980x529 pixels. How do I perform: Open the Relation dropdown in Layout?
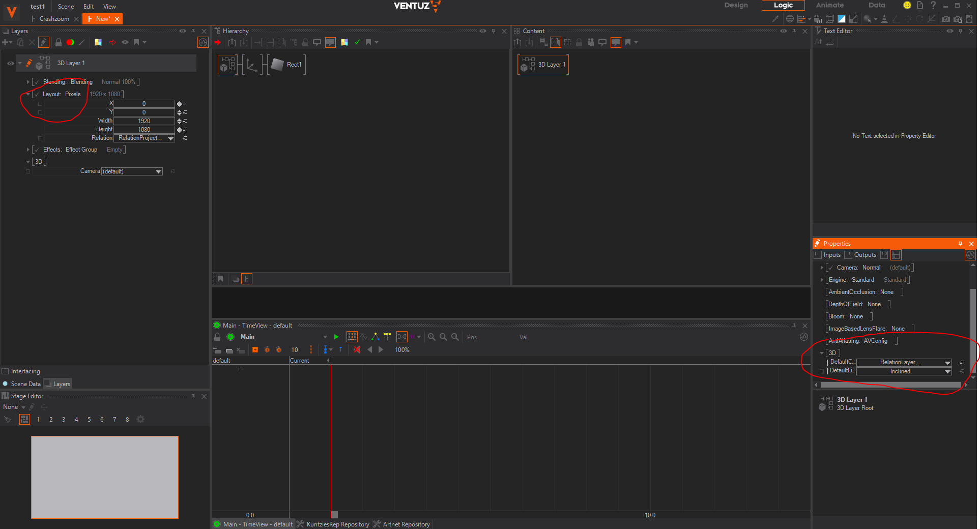170,138
